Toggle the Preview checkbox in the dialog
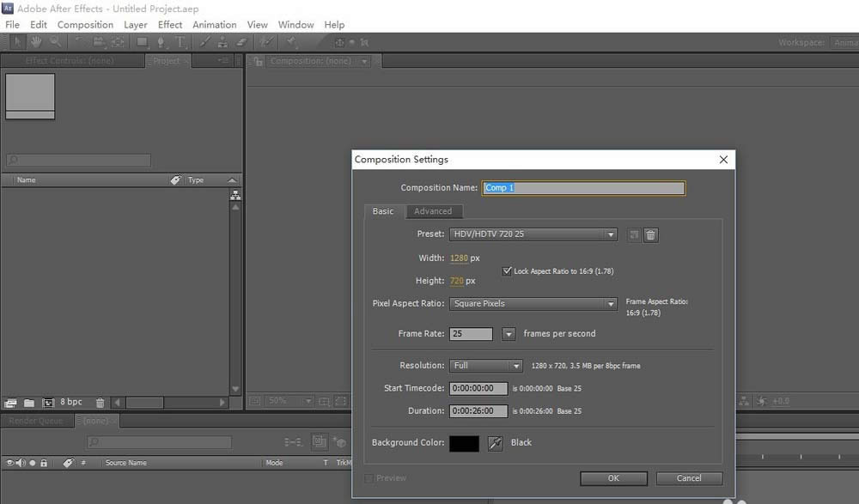Image resolution: width=859 pixels, height=504 pixels. [369, 478]
